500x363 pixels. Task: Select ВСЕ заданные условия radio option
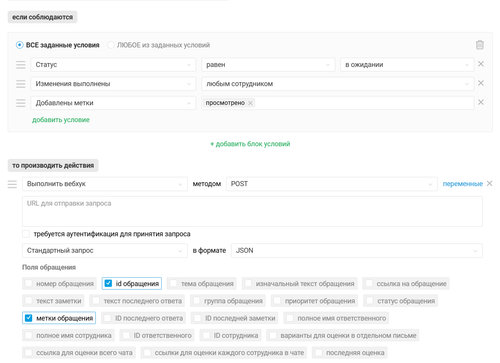(20, 45)
